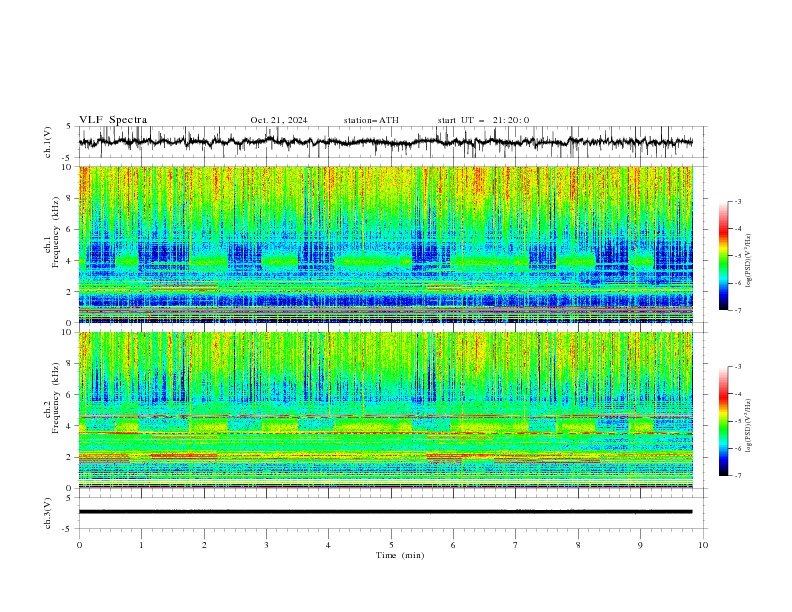
Task: Click inside the ch.1 spectrogram panel
Action: [385, 244]
